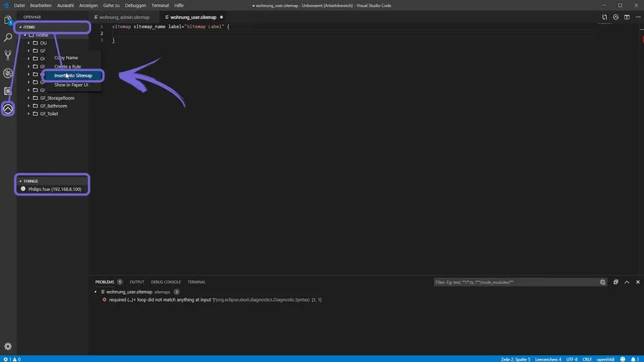Open the Search view magnifier icon
This screenshot has height=362, width=644.
8,37
